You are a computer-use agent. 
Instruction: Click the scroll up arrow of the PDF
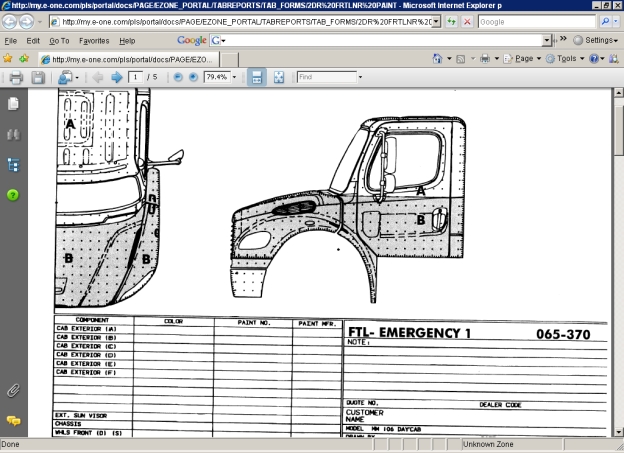click(x=618, y=93)
